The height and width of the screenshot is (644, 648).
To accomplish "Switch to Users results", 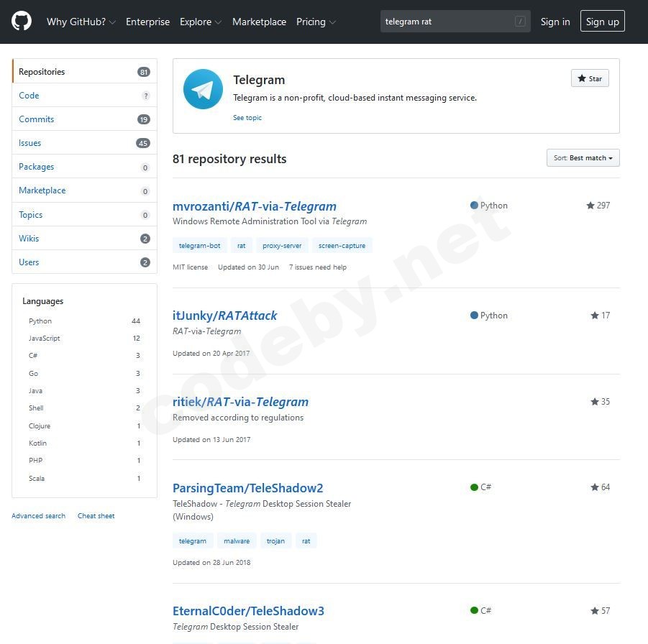I will (x=85, y=262).
